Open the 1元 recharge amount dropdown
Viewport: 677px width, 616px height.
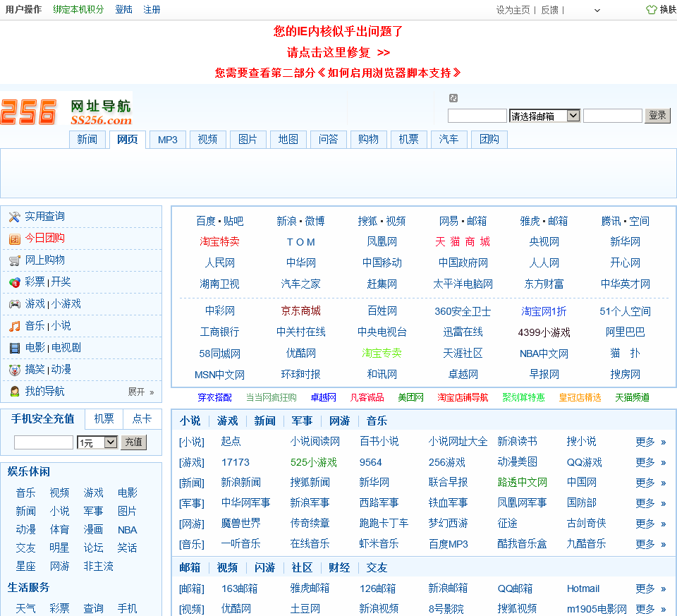coord(97,442)
